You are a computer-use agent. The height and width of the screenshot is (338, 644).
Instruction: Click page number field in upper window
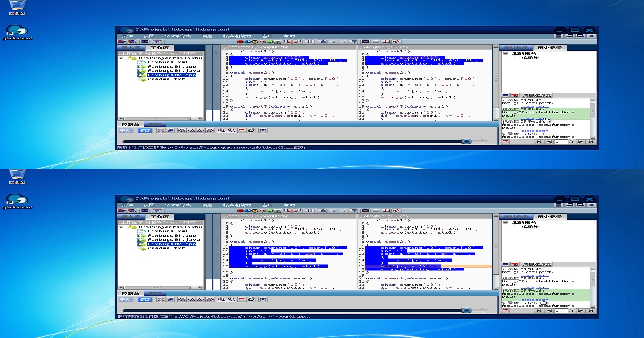(561, 142)
